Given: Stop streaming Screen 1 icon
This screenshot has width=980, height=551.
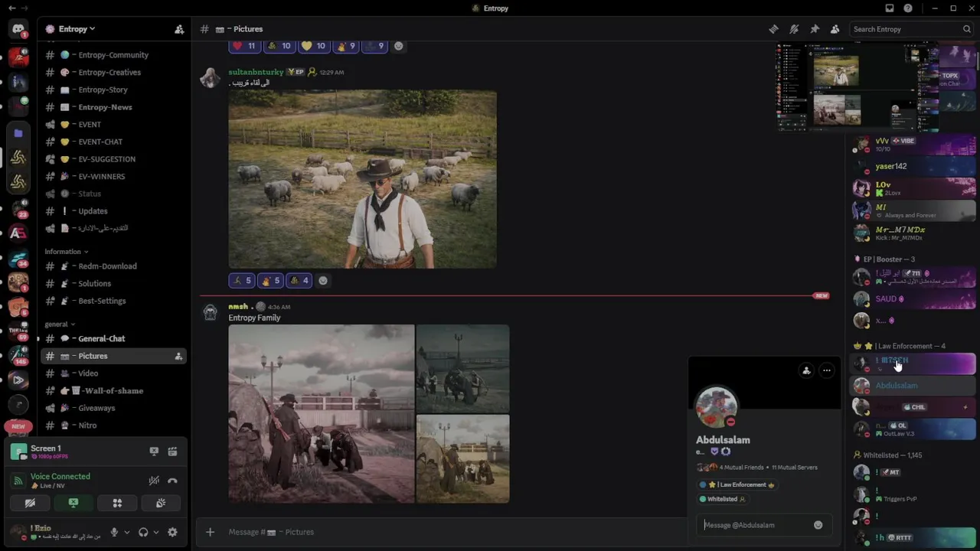Looking at the screenshot, I should click(154, 452).
